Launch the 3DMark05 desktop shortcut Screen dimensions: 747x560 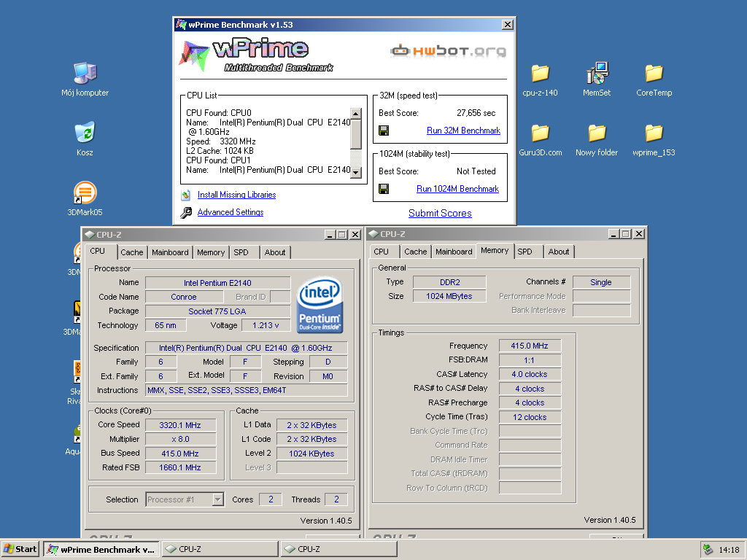pos(85,192)
